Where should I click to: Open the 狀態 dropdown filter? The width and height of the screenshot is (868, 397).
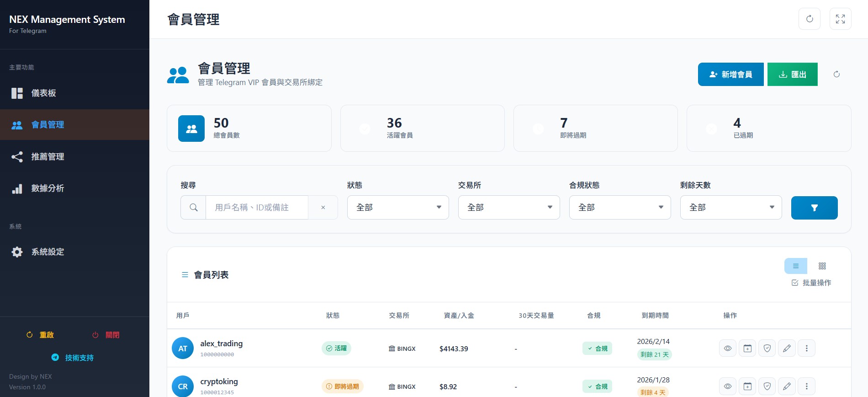point(397,208)
